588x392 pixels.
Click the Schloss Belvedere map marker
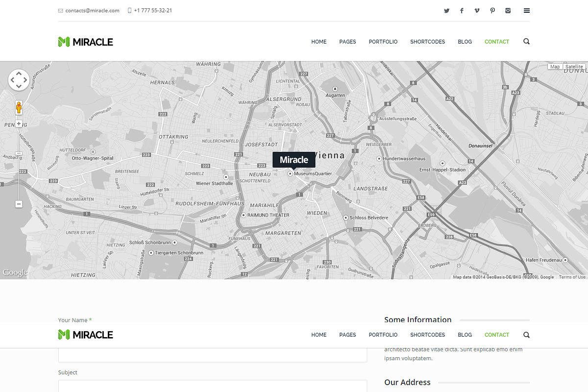point(345,218)
